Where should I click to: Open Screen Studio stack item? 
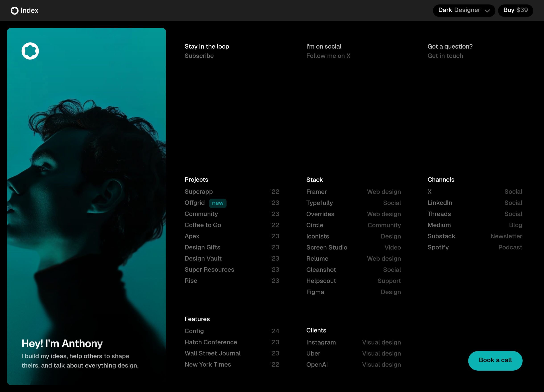tap(327, 247)
